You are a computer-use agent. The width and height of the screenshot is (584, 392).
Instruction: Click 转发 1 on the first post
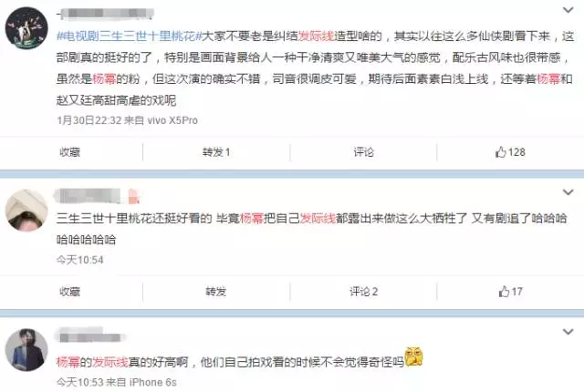click(x=216, y=152)
